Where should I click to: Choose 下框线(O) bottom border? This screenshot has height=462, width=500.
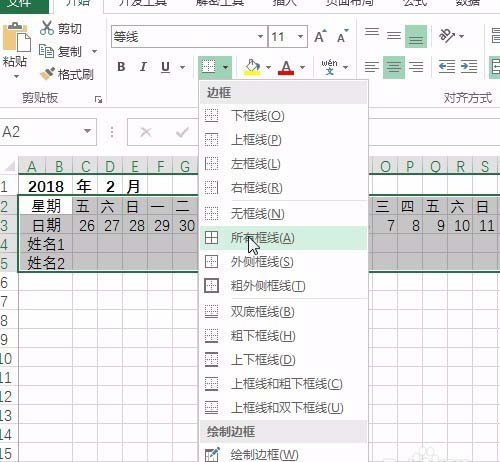click(284, 116)
